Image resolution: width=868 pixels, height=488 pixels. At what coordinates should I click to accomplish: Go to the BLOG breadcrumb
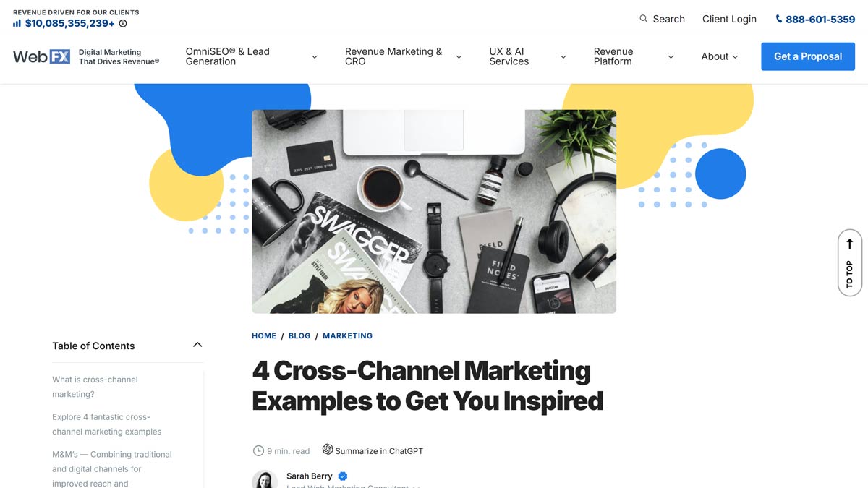(299, 335)
